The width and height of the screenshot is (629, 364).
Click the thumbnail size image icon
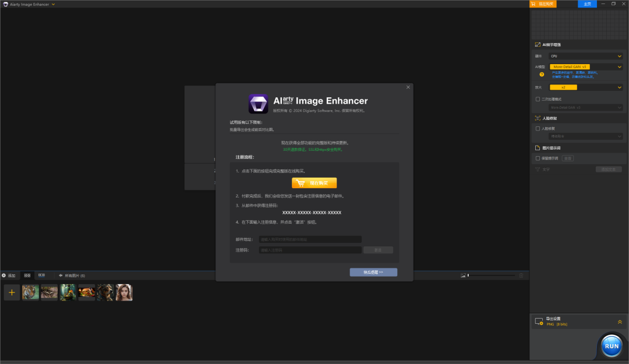[x=463, y=275]
